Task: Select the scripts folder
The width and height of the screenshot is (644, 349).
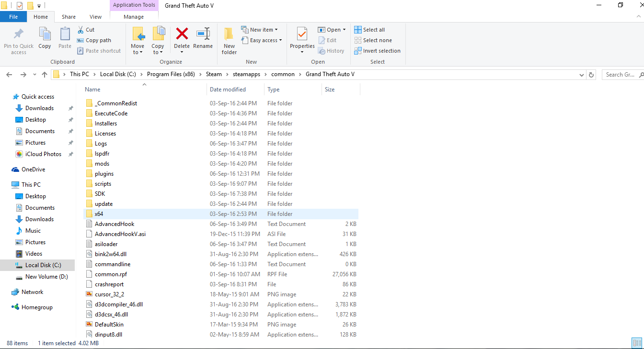Action: pyautogui.click(x=221, y=184)
